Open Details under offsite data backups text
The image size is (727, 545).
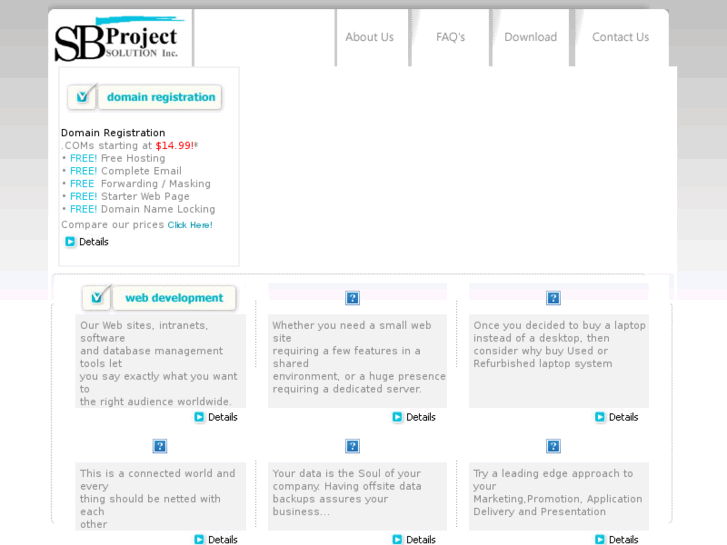[421, 539]
